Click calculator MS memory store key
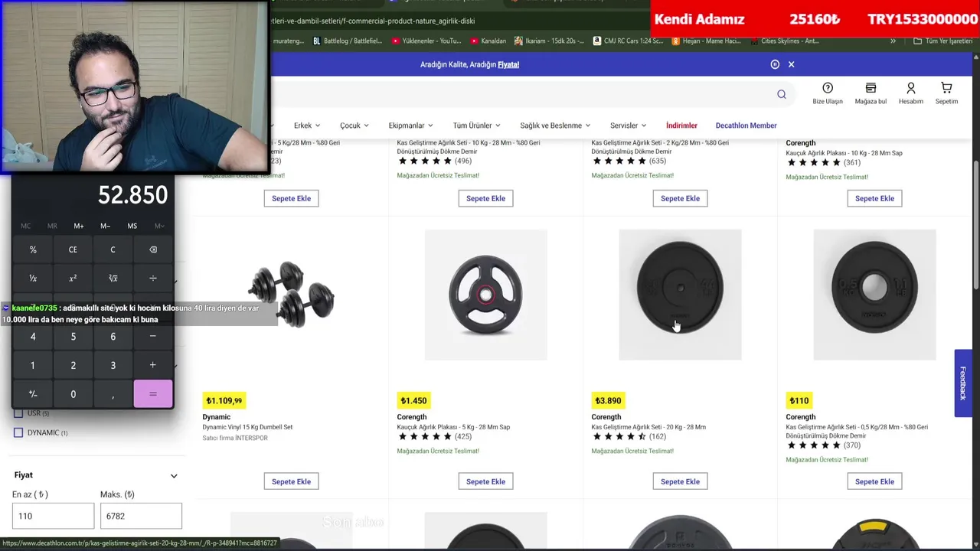 pos(132,226)
